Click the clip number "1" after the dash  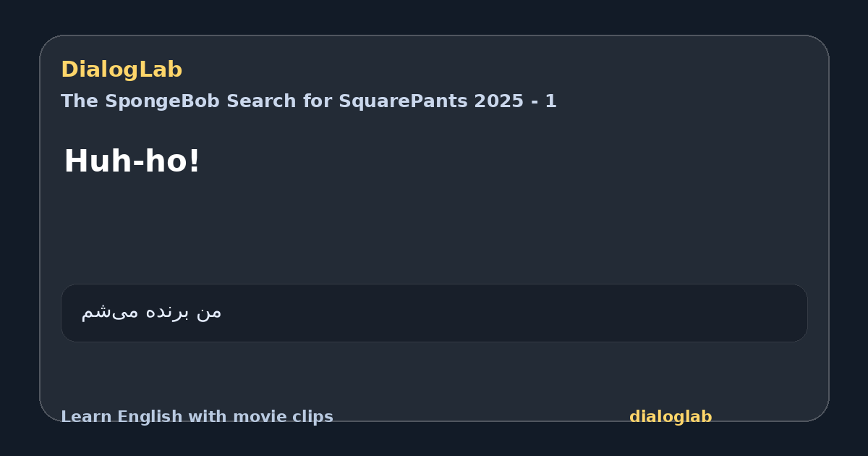[551, 101]
